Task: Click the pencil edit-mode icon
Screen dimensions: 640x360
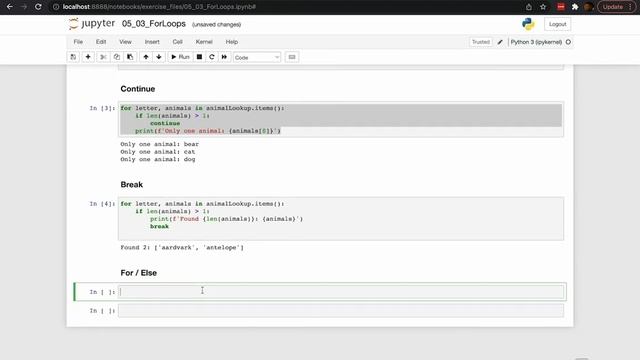Action: coord(500,42)
